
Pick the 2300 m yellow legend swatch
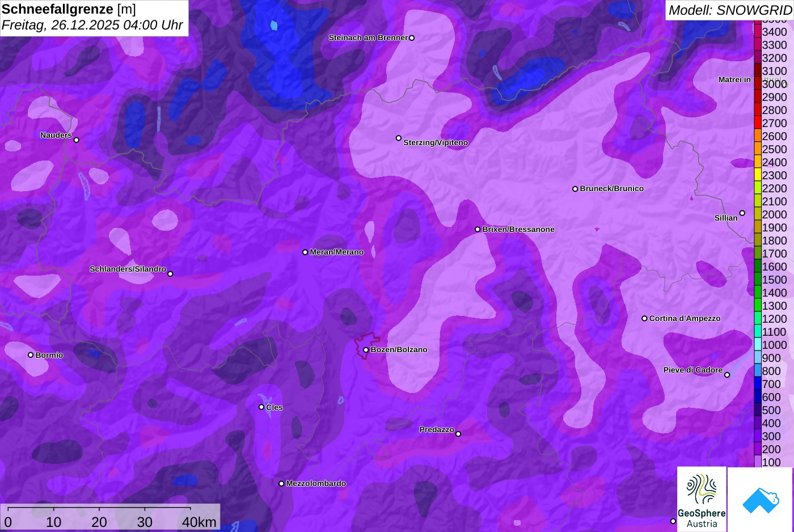(x=758, y=175)
